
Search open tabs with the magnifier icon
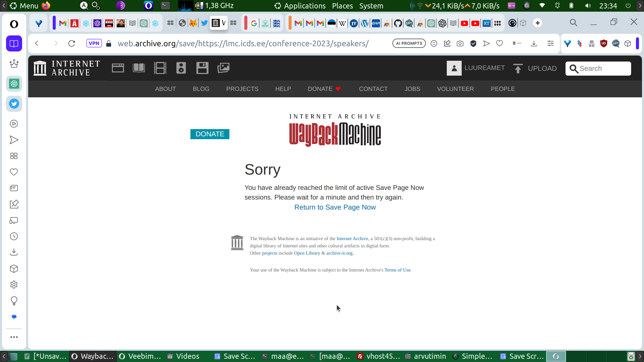[x=574, y=23]
